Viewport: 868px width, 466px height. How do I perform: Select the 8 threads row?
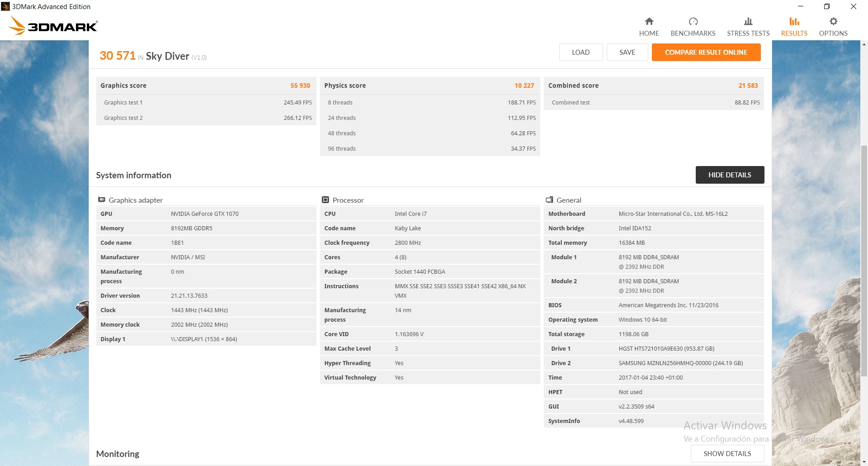tap(430, 102)
